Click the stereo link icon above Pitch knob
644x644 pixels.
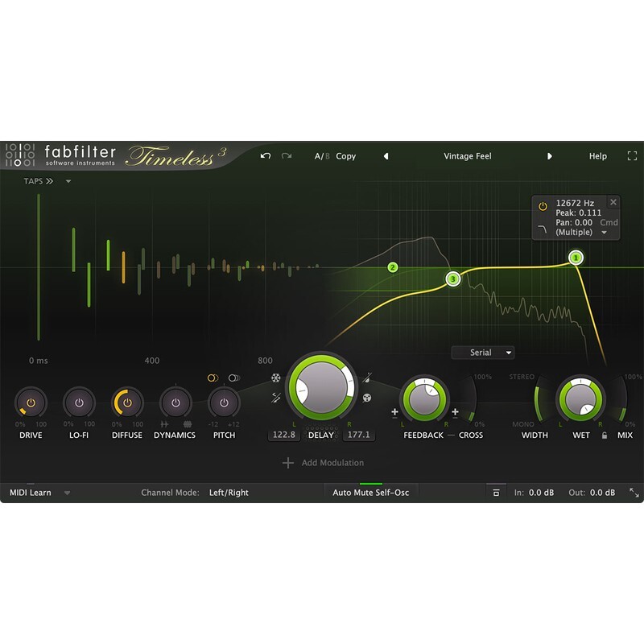coord(233,377)
